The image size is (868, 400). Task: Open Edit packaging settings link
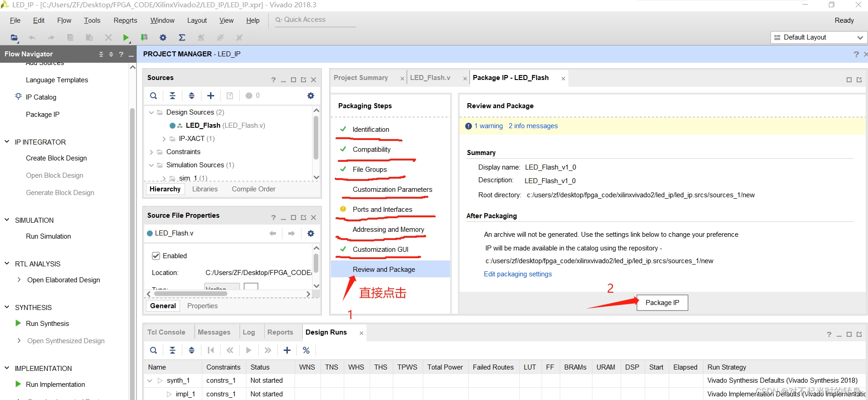coord(517,274)
